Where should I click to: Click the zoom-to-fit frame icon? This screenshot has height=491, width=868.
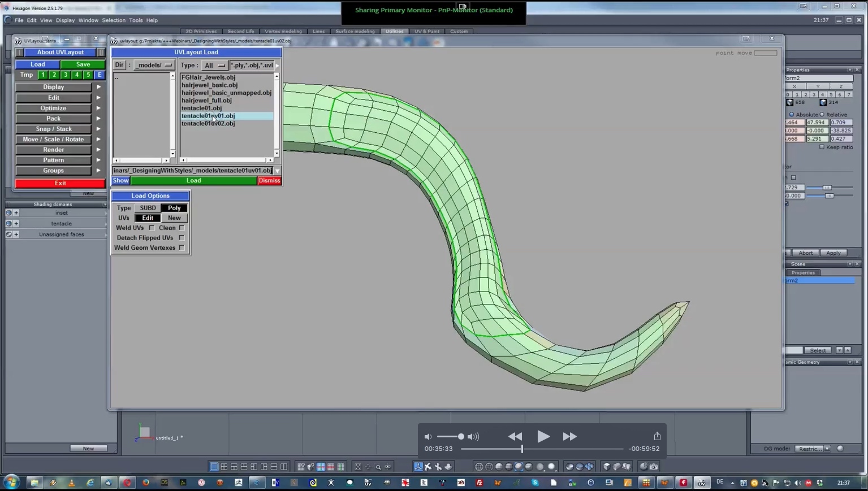357,467
